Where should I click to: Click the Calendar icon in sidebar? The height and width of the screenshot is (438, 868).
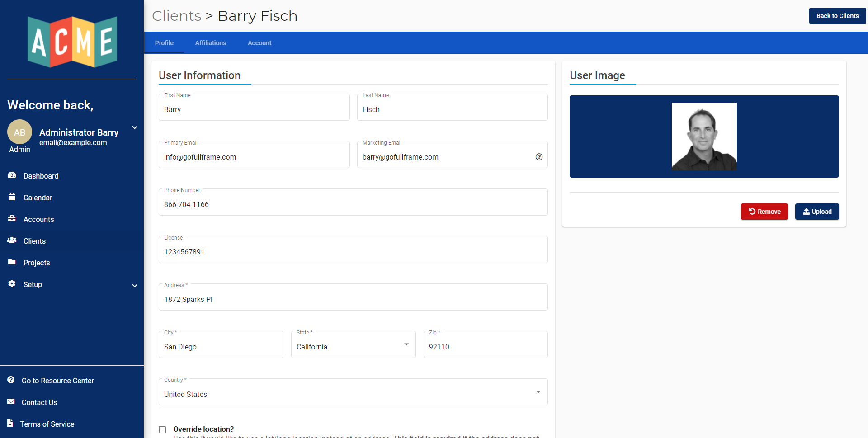(x=12, y=197)
